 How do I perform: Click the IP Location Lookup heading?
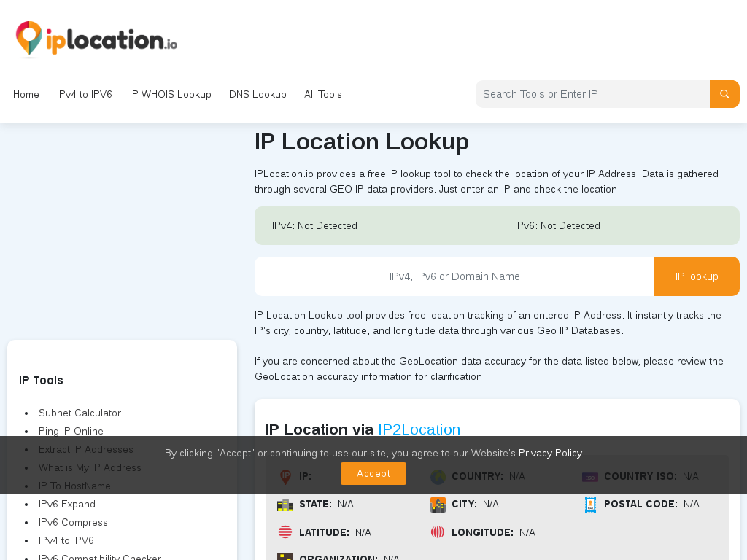[362, 141]
